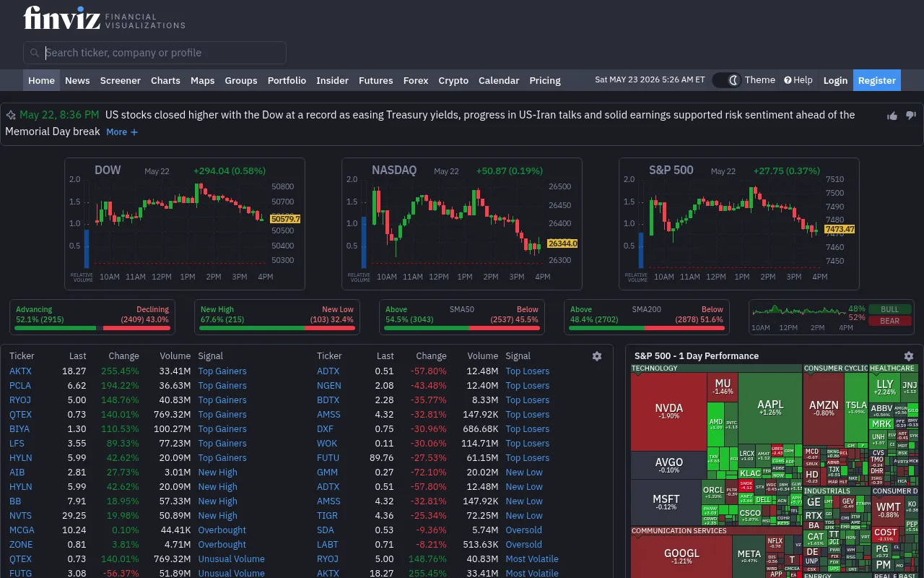
Task: Open PCLA ticker link
Action: [20, 386]
